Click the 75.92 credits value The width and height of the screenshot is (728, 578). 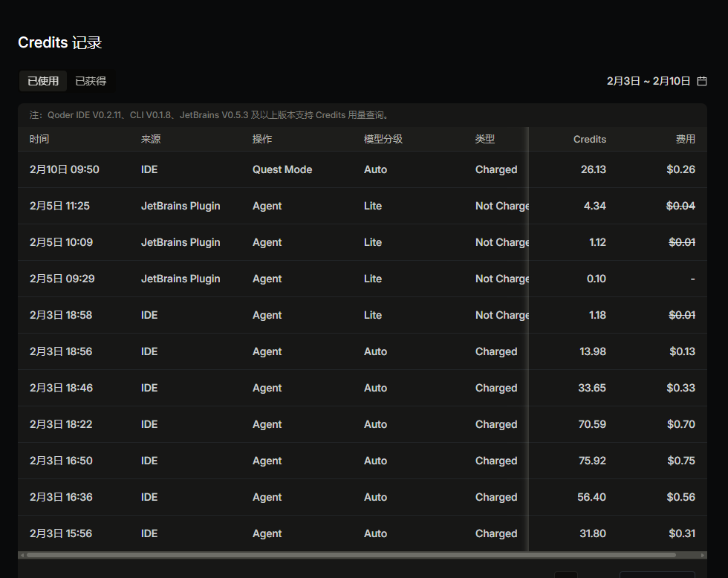592,461
